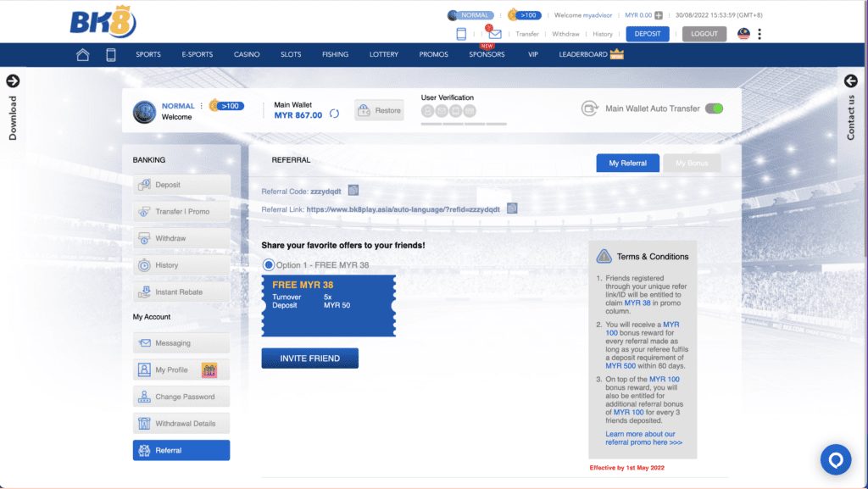Viewport: 868px width, 489px height.
Task: Open Withdraw in the Banking sidebar
Action: [181, 238]
